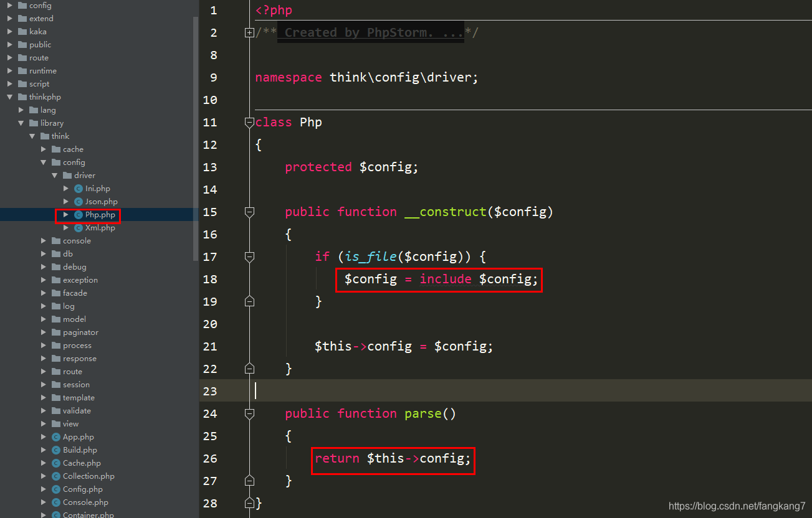Click '__construct' method name
This screenshot has height=518, width=812.
(x=446, y=212)
